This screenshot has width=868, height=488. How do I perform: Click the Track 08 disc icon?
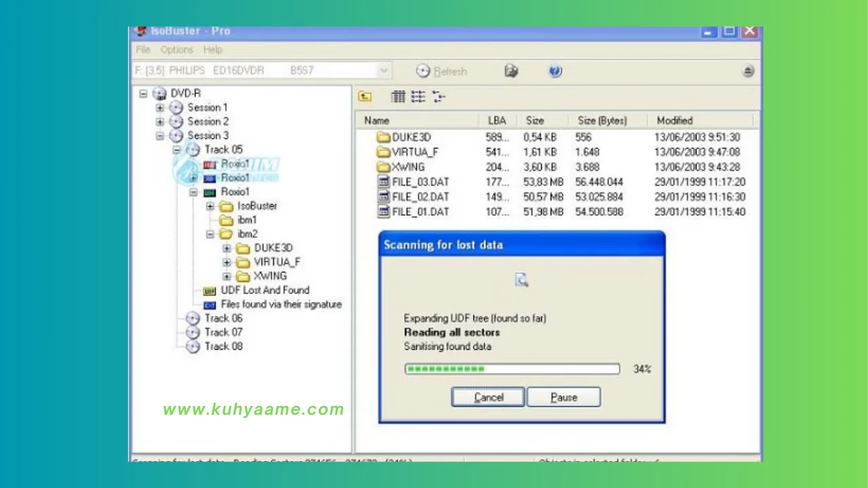pyautogui.click(x=193, y=346)
